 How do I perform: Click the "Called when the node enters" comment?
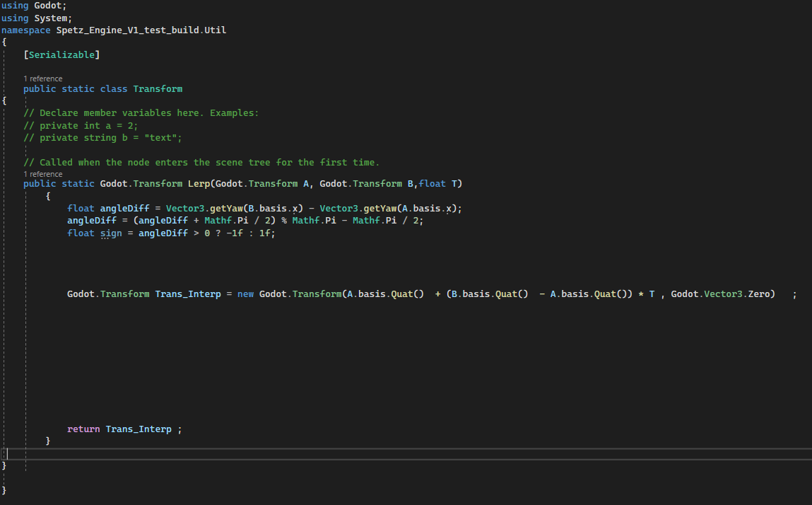pos(201,163)
